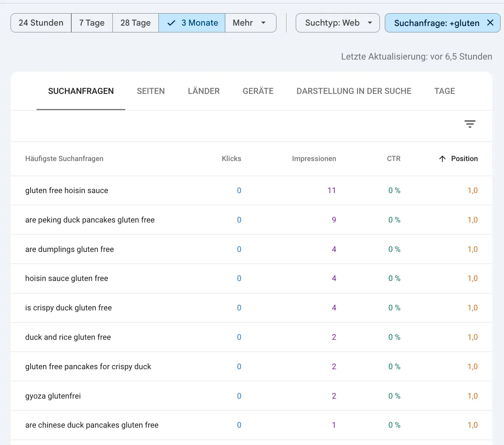
Task: Switch to the Tage tab
Action: (x=444, y=91)
